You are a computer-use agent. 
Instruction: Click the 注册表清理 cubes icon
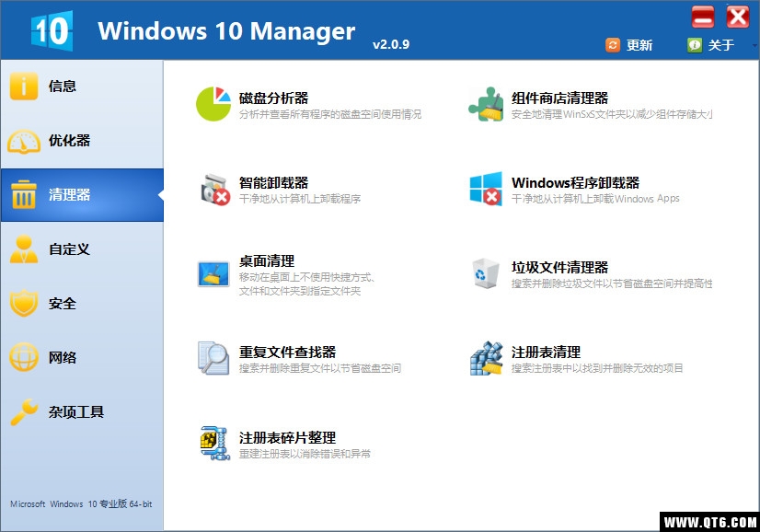click(x=486, y=358)
